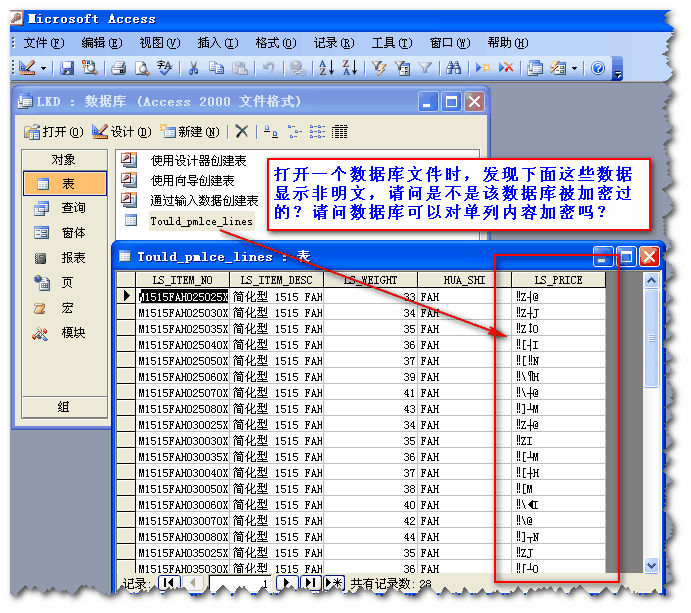
Task: Click the Save icon in the toolbar
Action: click(x=67, y=68)
